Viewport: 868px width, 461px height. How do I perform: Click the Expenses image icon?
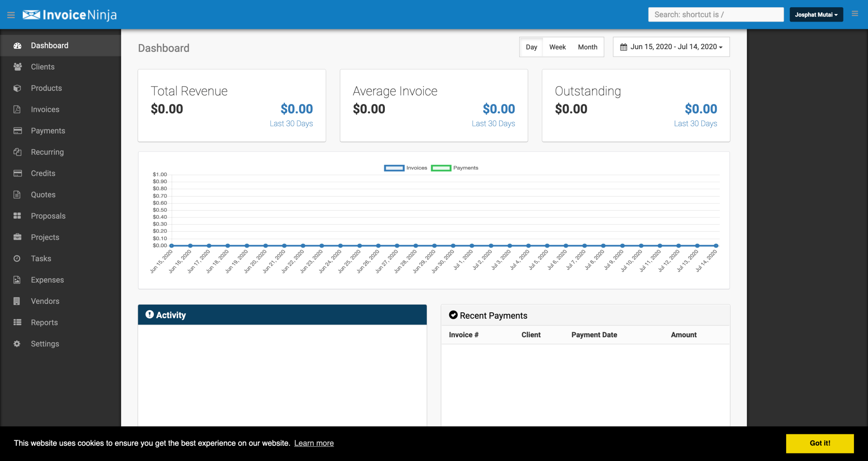coord(17,280)
